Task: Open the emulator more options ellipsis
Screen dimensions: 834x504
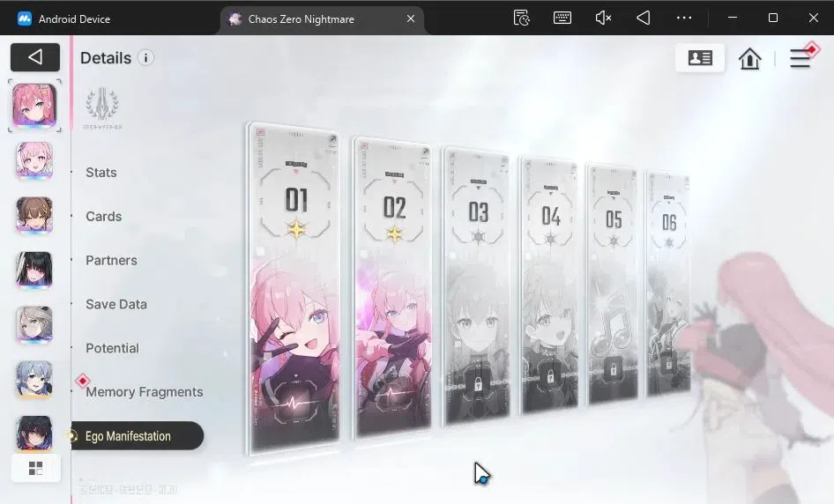Action: click(x=684, y=19)
